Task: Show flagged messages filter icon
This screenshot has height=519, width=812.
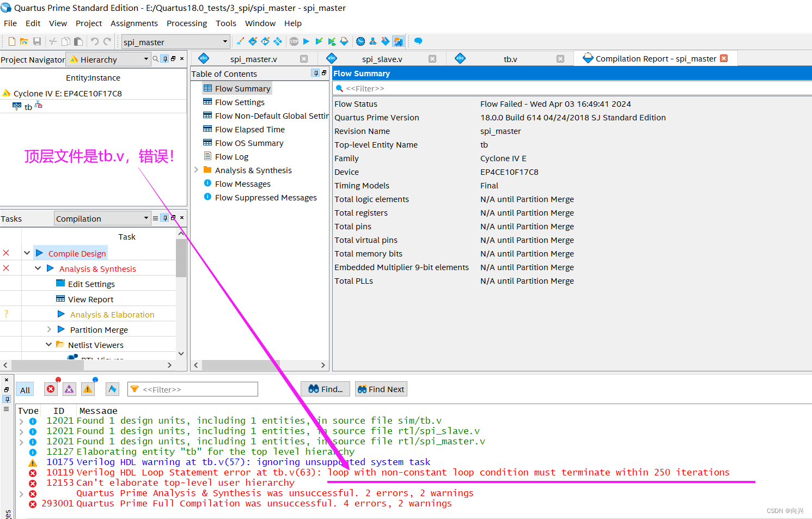Action: (112, 389)
